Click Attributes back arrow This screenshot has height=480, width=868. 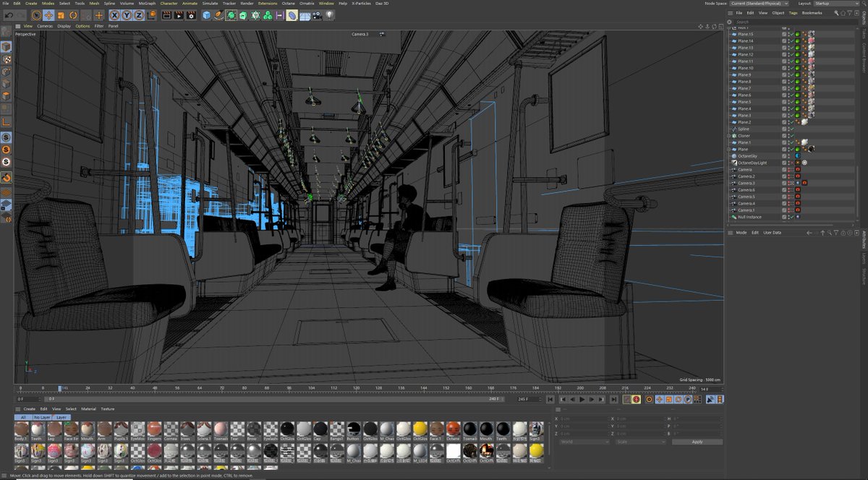click(x=811, y=233)
